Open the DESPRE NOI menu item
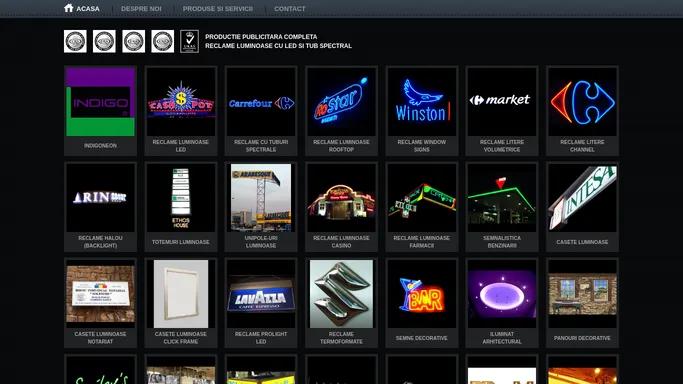This screenshot has width=683, height=384. tap(141, 9)
